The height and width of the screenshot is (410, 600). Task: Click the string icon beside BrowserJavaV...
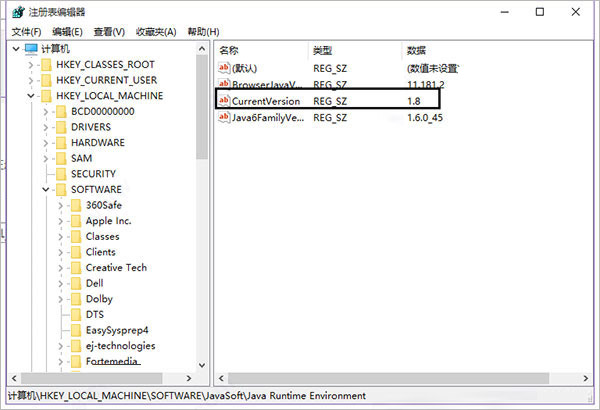(x=224, y=84)
